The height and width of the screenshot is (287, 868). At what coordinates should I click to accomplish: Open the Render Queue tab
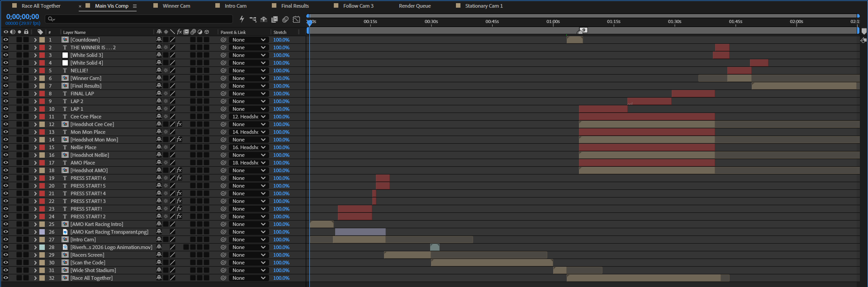(x=415, y=6)
